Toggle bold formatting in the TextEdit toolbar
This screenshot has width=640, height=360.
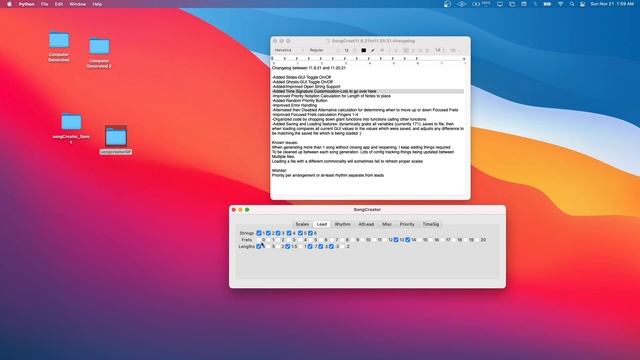pos(382,50)
